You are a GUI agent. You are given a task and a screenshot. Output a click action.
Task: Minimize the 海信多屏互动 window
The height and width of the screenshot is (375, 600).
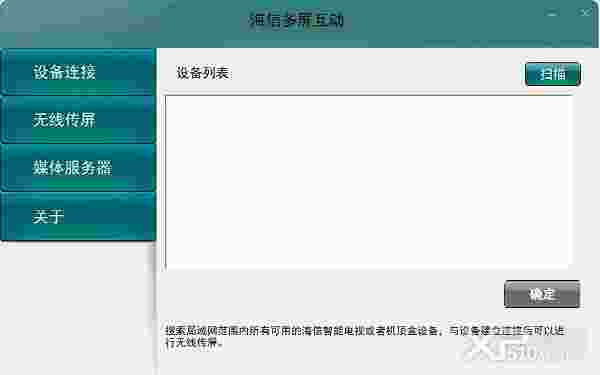(x=551, y=14)
